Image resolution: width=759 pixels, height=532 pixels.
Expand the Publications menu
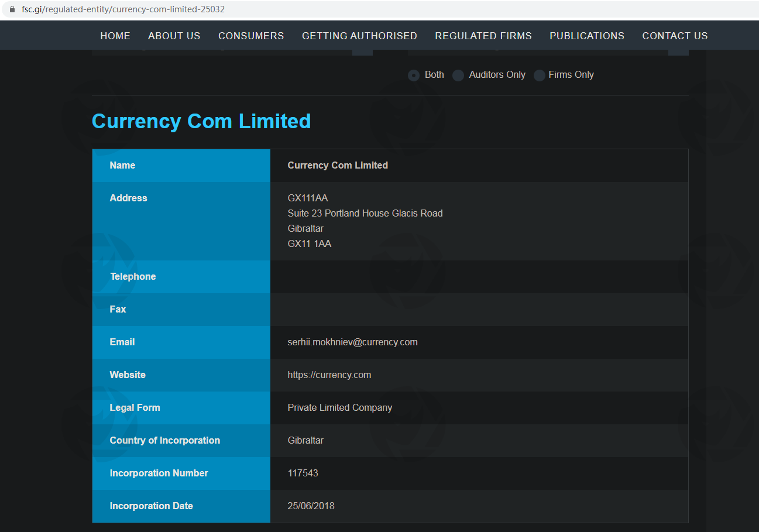click(x=587, y=36)
